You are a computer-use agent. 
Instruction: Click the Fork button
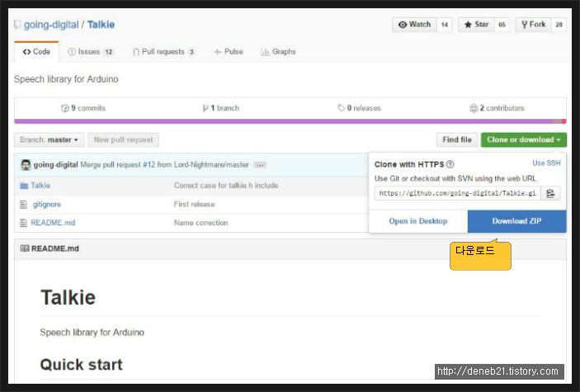(x=534, y=25)
